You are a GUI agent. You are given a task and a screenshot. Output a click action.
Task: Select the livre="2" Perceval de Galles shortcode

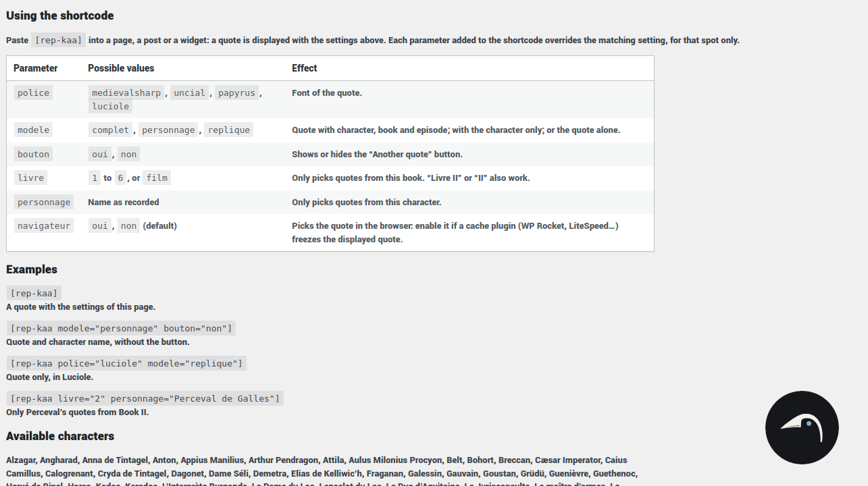[x=145, y=398]
